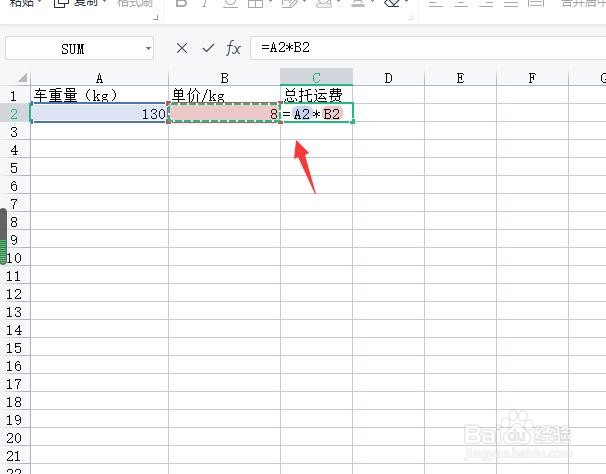606x474 pixels.
Task: Select empty cell E1
Action: pyautogui.click(x=460, y=95)
